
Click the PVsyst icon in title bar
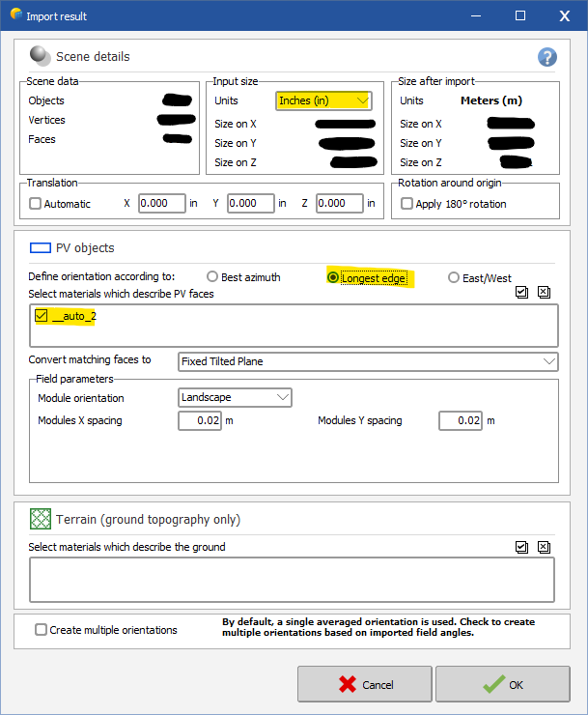click(x=16, y=14)
